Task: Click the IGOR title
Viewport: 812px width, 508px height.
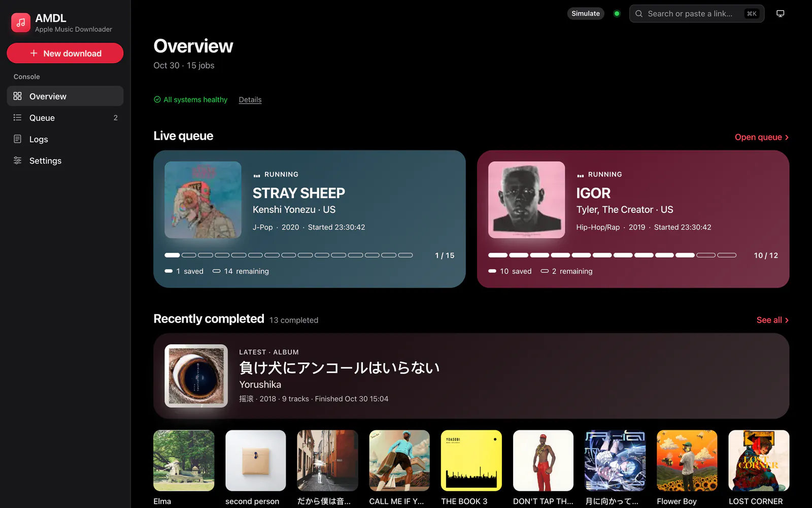Action: pos(593,193)
